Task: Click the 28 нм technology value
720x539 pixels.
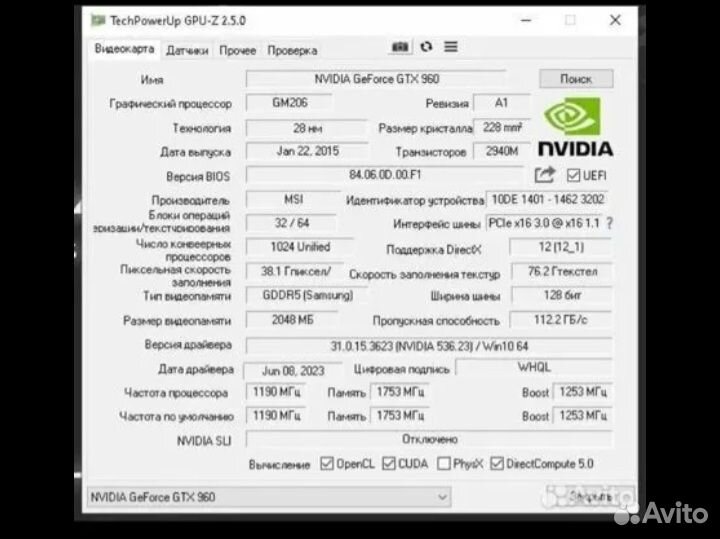Action: pyautogui.click(x=307, y=128)
